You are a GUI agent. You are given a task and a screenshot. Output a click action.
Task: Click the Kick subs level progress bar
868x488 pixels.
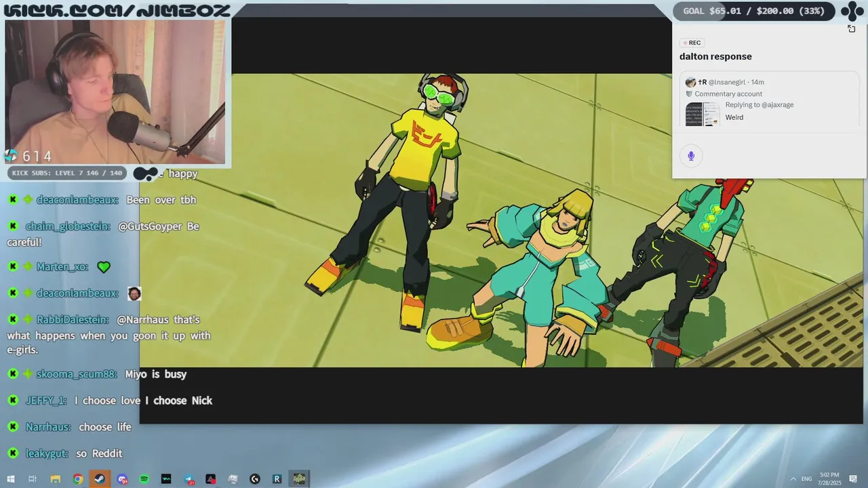point(66,174)
